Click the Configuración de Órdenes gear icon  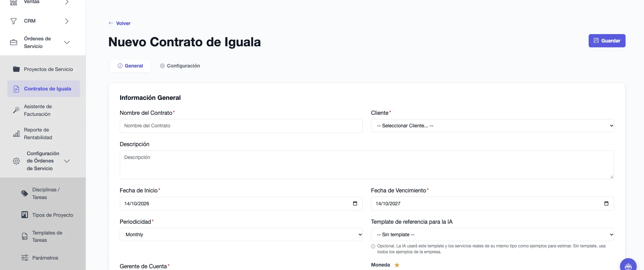click(16, 161)
